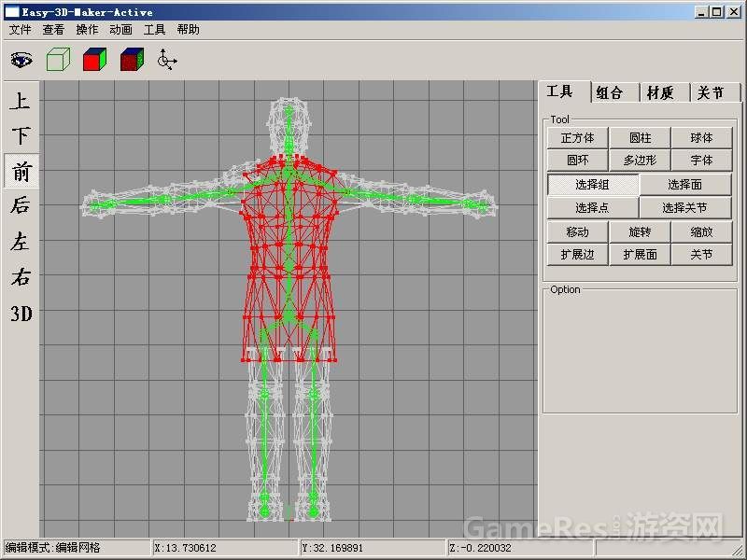Create a 球体 sphere primitive

[x=702, y=136]
